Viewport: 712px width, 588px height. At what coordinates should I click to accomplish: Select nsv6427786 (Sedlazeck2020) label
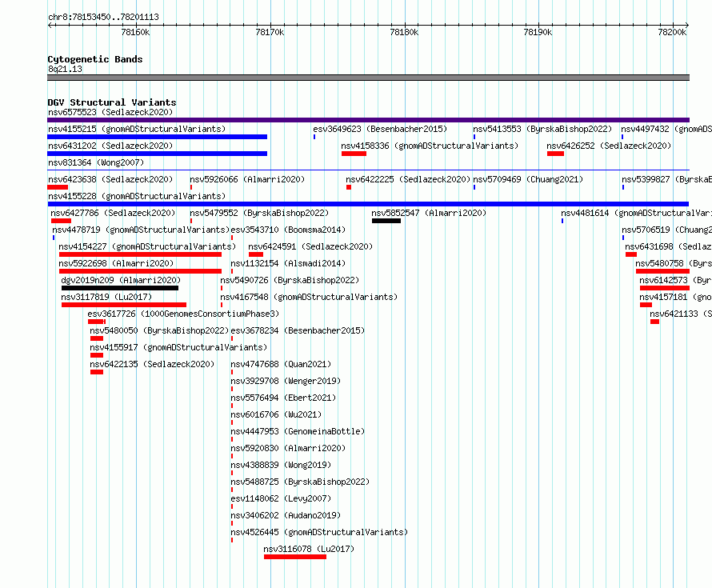click(x=113, y=213)
